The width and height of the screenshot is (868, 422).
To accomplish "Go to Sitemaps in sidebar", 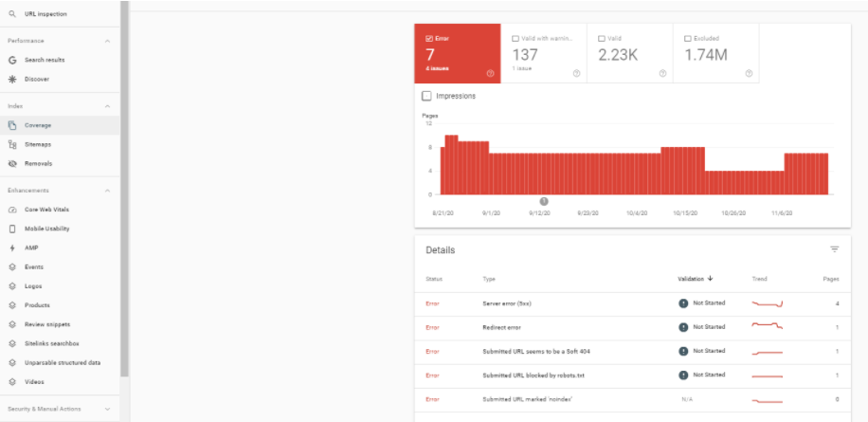I will [x=38, y=144].
